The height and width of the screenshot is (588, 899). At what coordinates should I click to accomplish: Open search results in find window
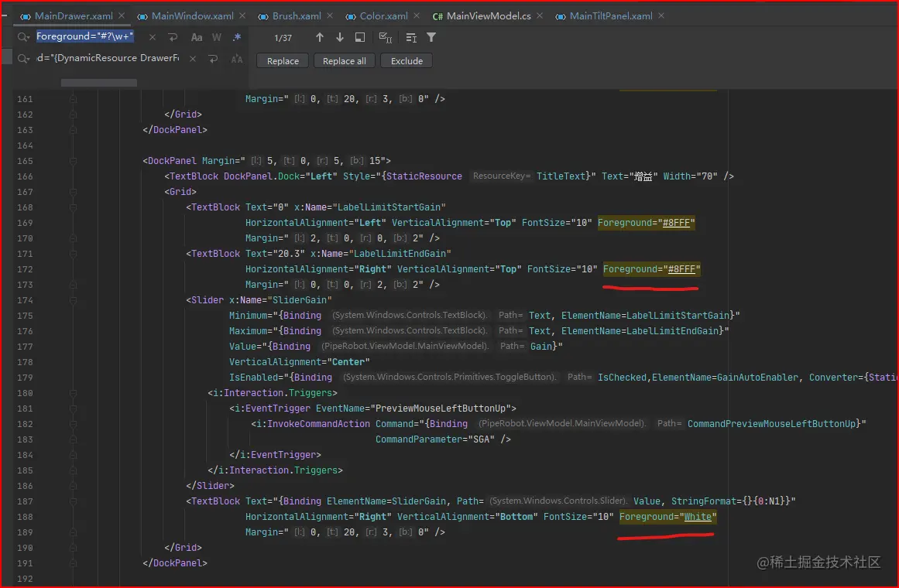coord(360,37)
